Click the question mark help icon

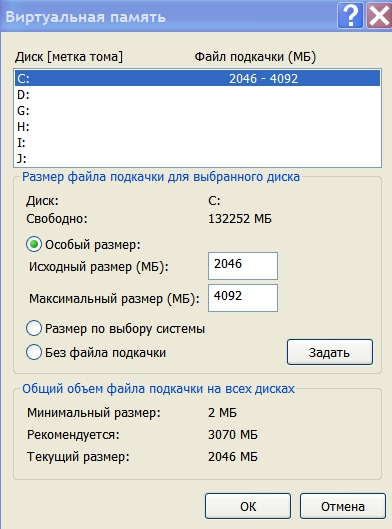pyautogui.click(x=351, y=16)
